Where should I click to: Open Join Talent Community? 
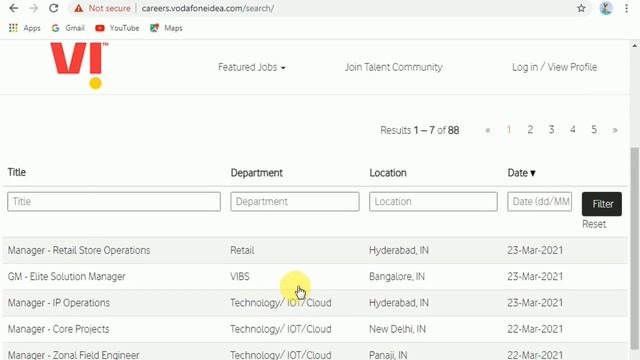[x=393, y=67]
